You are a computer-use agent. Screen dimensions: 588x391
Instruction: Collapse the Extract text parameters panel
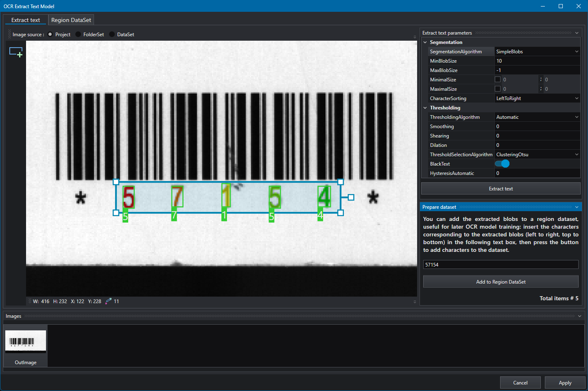coord(577,33)
